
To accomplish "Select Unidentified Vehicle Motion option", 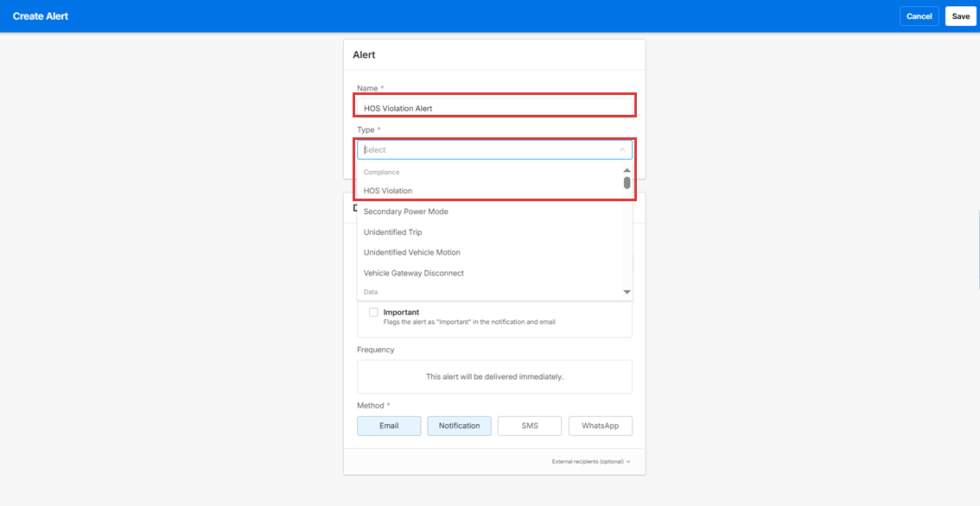I will point(411,253).
